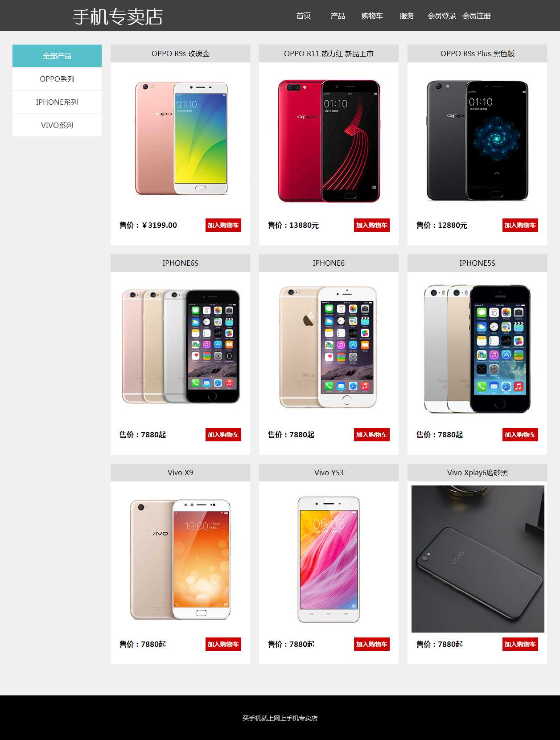
Task: Add Vivo Xplay6磨砂黑 to cart
Action: [x=520, y=644]
